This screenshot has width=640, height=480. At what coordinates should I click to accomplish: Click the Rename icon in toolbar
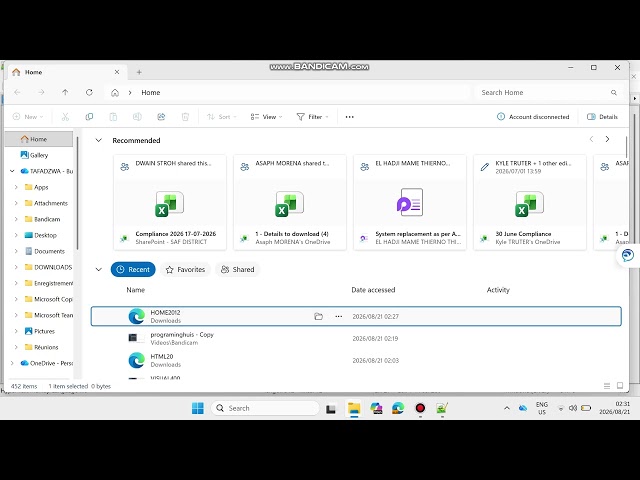[137, 117]
